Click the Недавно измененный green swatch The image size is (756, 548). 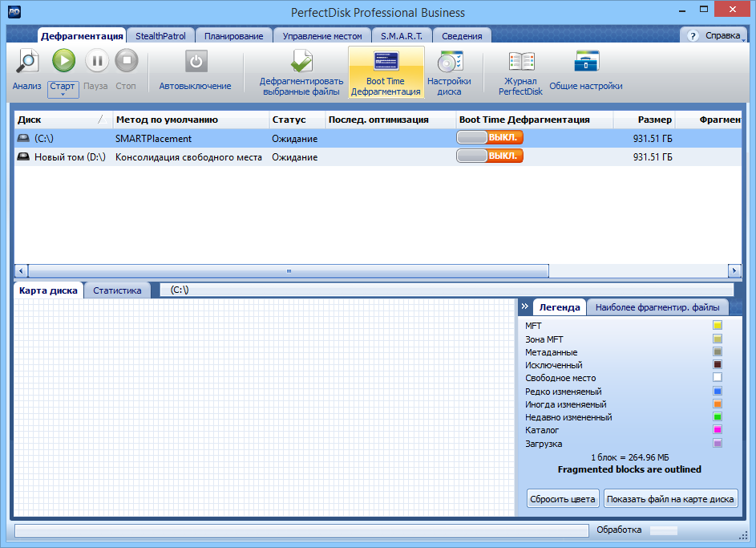click(718, 416)
